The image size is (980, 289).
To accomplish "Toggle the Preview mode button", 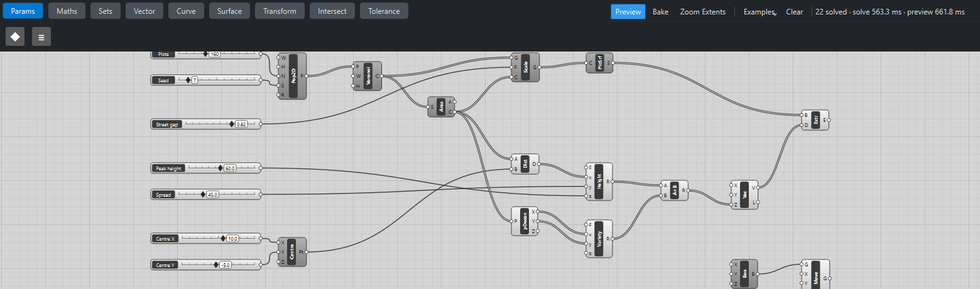I will click(x=628, y=12).
